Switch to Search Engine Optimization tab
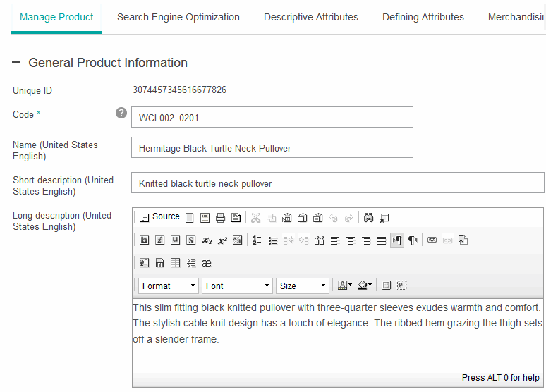The height and width of the screenshot is (392, 546). click(178, 17)
